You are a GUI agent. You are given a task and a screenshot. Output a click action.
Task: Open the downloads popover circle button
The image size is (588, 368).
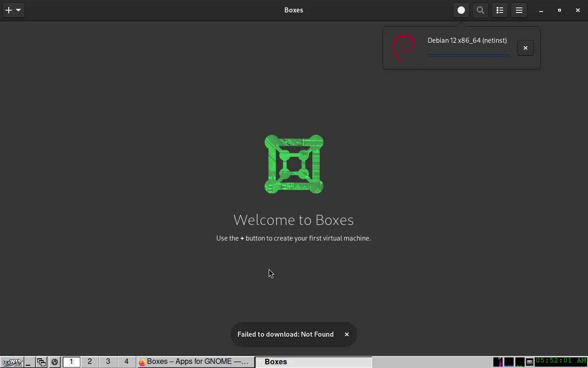coord(461,10)
